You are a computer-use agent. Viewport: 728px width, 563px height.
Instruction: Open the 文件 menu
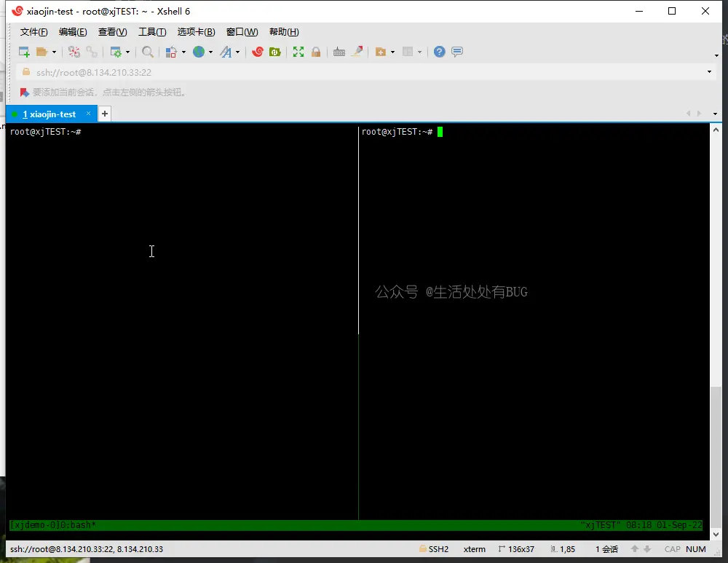(x=33, y=32)
